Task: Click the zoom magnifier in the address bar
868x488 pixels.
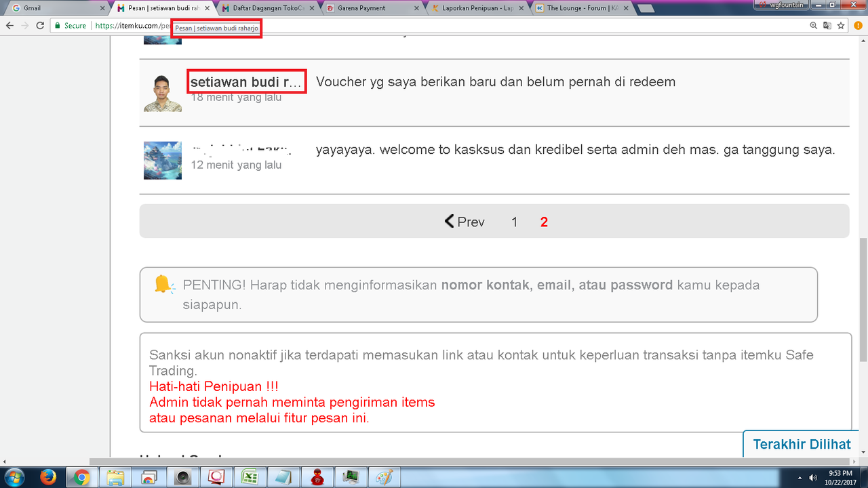Action: click(814, 25)
